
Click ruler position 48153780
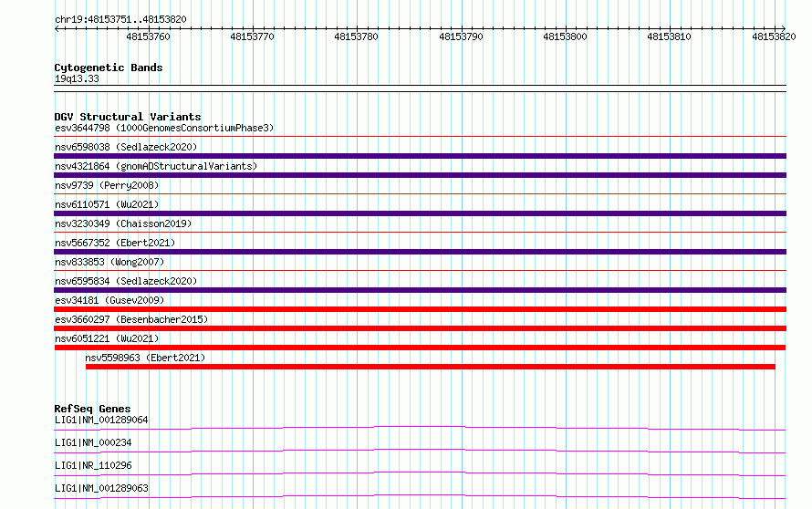click(x=357, y=36)
